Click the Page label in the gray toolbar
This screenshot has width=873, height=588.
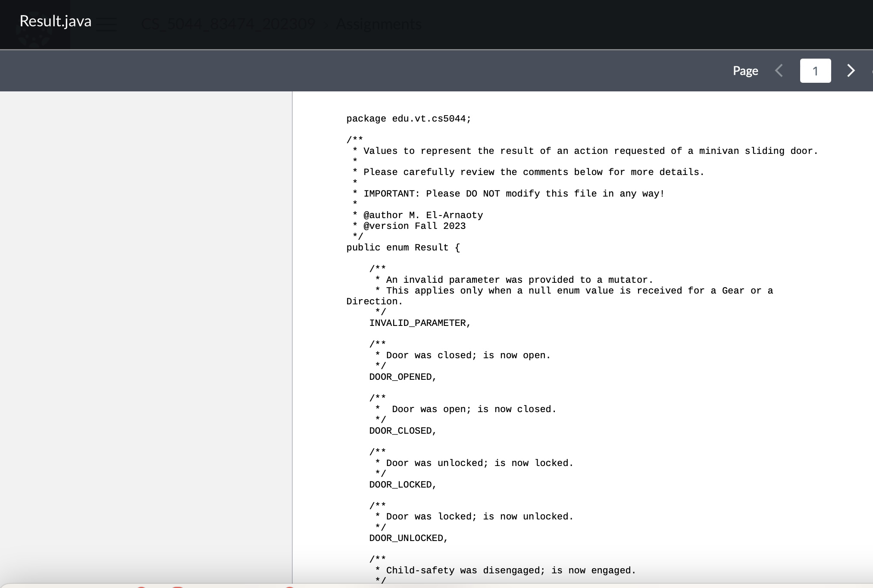[x=745, y=70]
